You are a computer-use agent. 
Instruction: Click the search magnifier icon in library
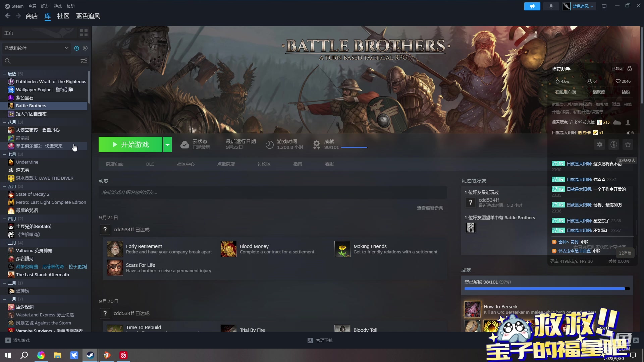coord(8,61)
